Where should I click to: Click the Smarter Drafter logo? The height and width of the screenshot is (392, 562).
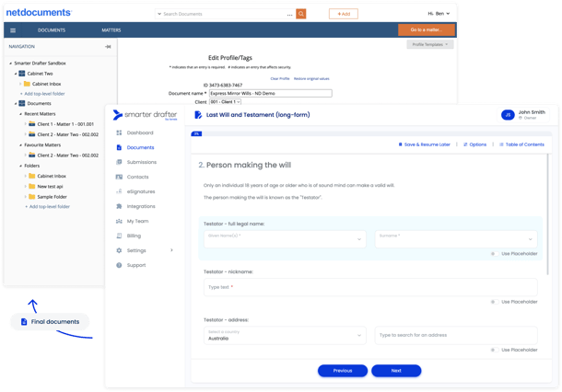(145, 115)
